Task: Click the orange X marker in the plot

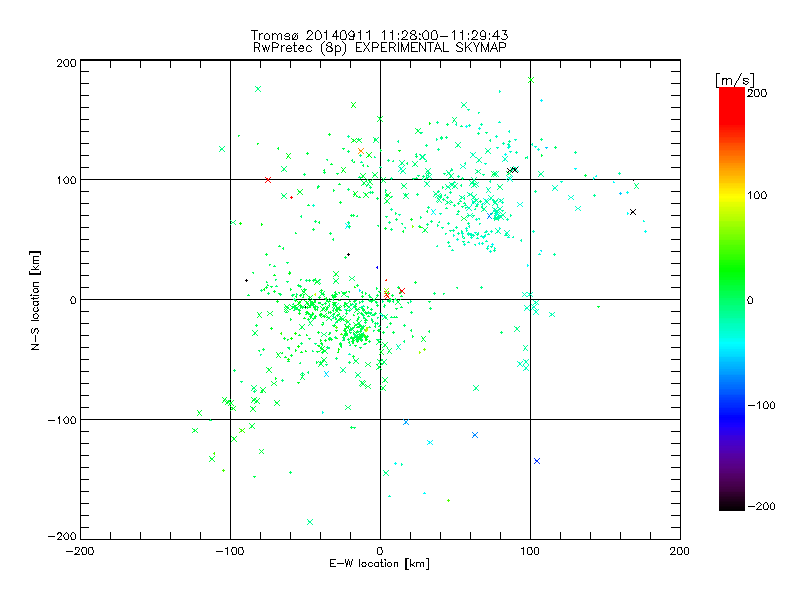Action: (x=361, y=151)
